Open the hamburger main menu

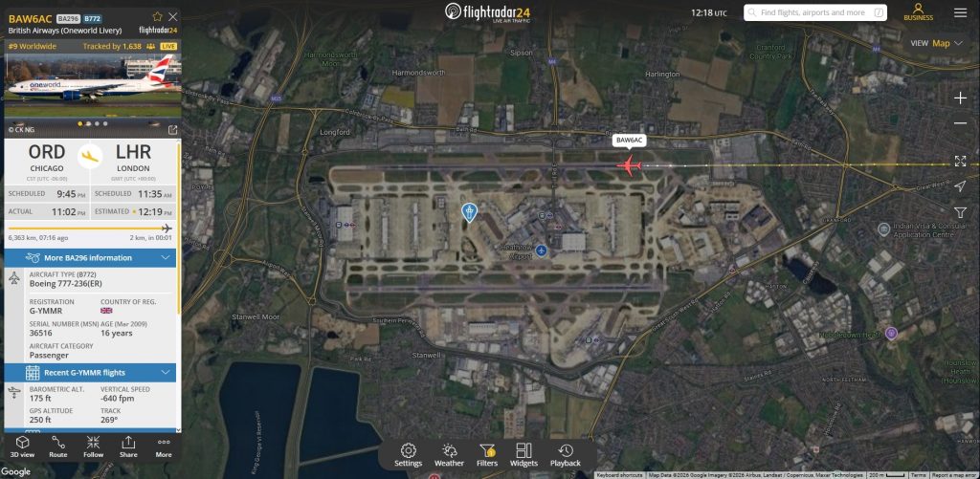pyautogui.click(x=960, y=12)
